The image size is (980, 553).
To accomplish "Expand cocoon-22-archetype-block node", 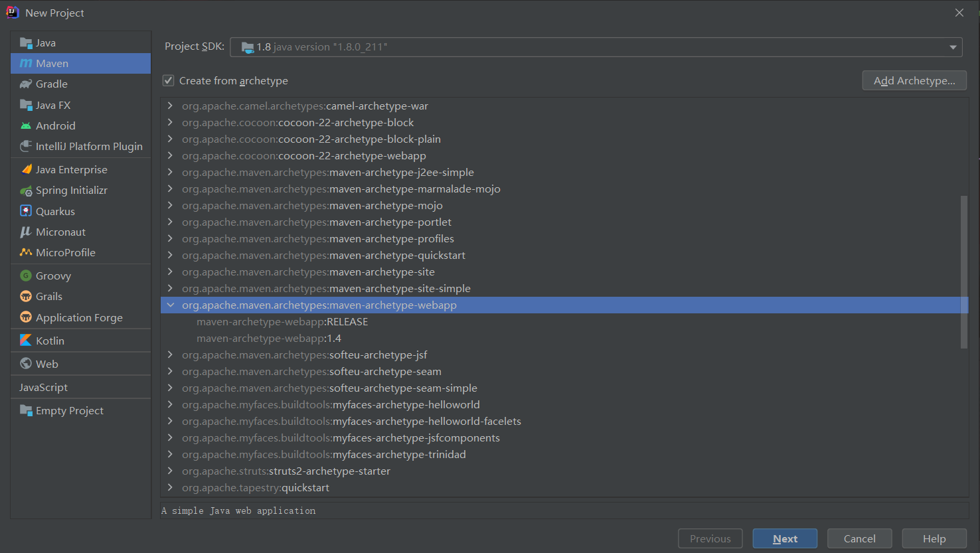I will (171, 123).
